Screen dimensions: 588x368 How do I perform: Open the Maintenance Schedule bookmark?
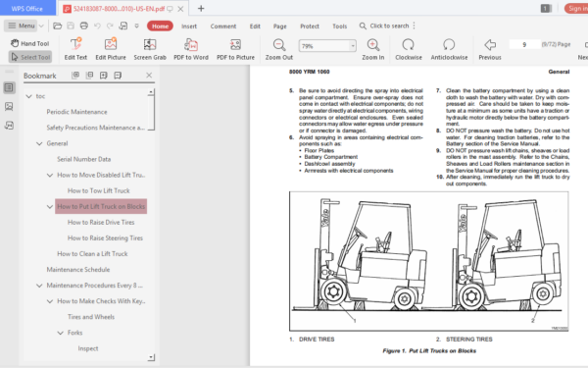pyautogui.click(x=78, y=270)
